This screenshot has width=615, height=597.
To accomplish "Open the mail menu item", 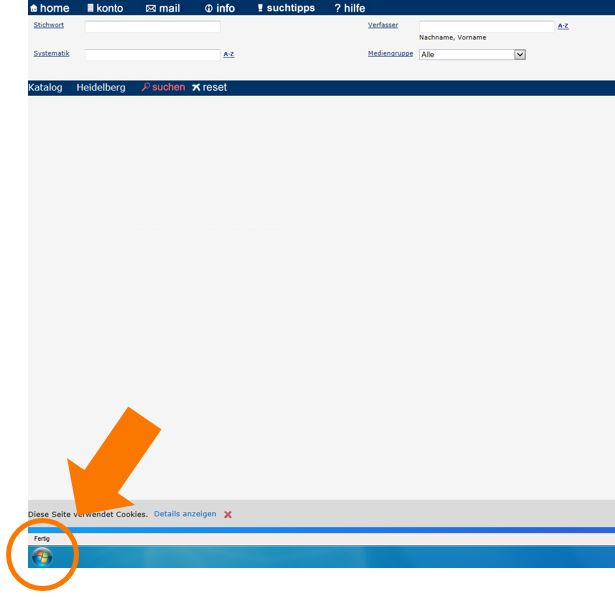I will 162,8.
